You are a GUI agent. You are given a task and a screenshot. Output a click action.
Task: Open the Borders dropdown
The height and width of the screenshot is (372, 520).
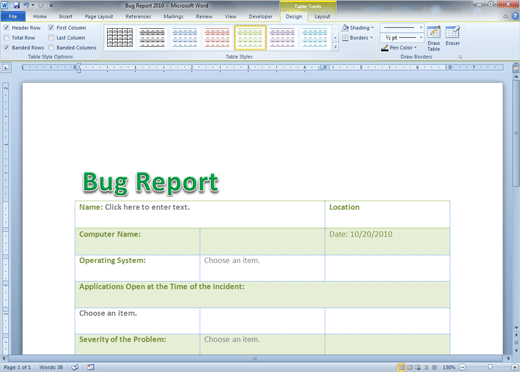tap(358, 38)
